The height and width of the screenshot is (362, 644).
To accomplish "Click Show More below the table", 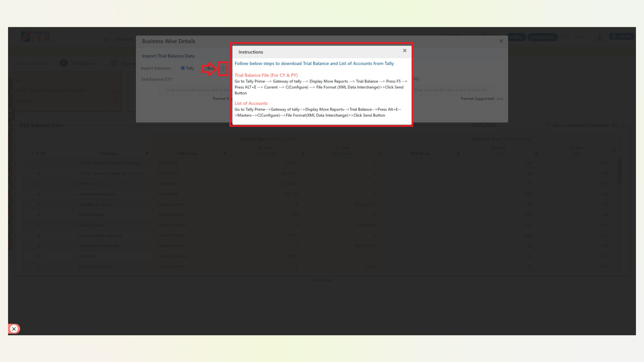I will (x=322, y=280).
